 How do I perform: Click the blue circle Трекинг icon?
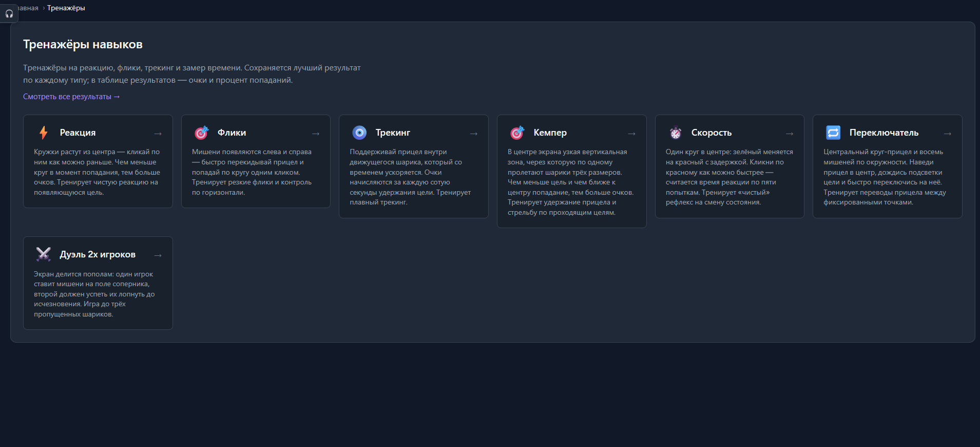[359, 133]
